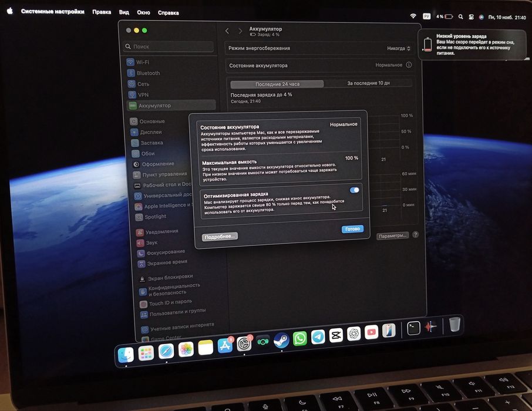Open the App Store icon in the Dock

(225, 345)
